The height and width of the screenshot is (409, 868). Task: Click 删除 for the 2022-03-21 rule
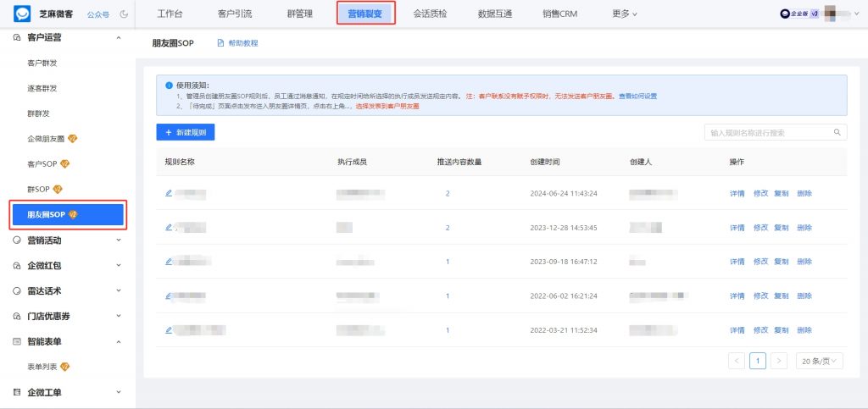[804, 329]
